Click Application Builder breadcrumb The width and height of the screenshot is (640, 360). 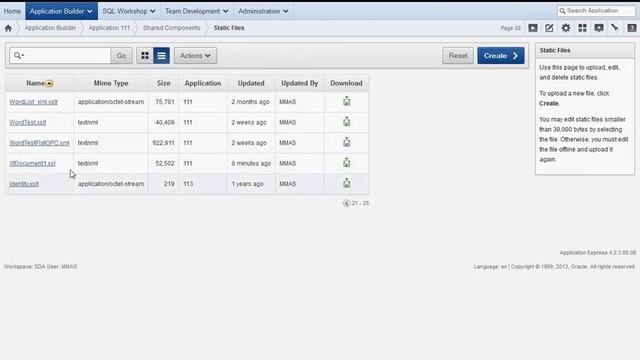click(50, 28)
